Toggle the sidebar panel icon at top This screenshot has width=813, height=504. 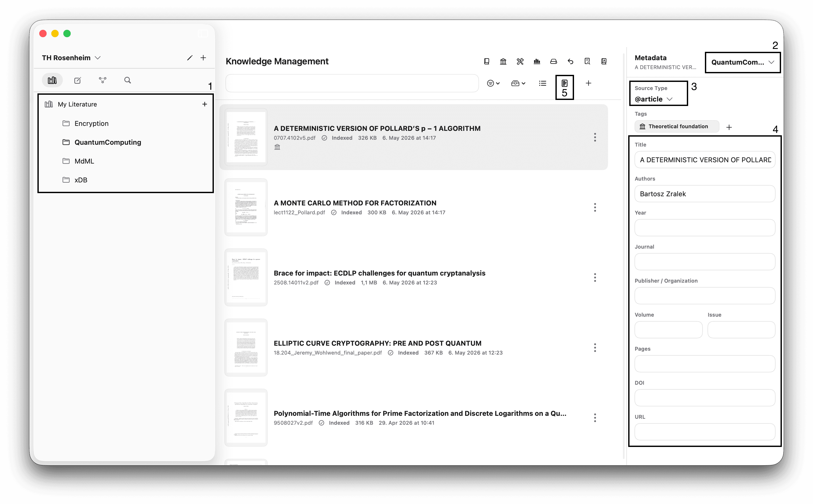(203, 33)
